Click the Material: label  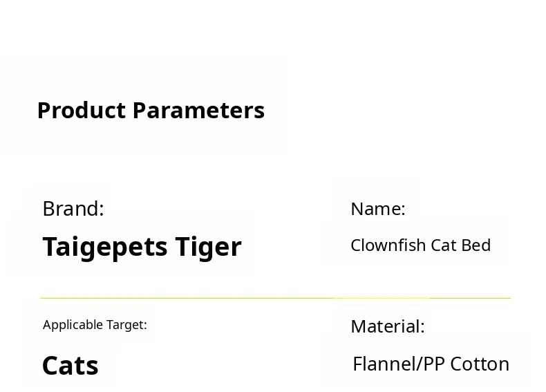tap(387, 326)
